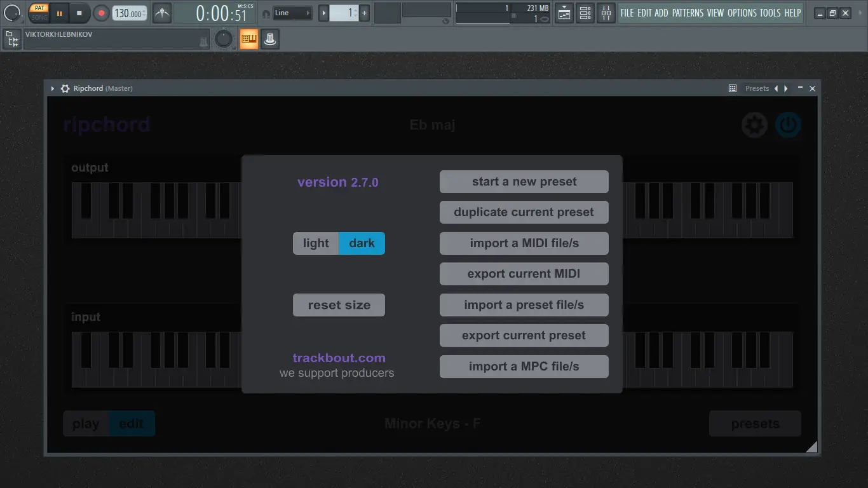Open the PATTERNS menu
The width and height of the screenshot is (868, 488).
[x=688, y=13]
